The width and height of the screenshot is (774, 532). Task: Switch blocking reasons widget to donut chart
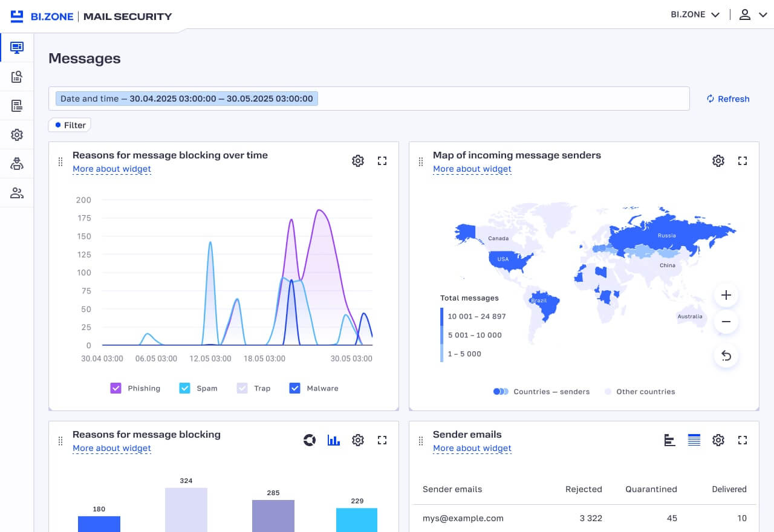pos(310,440)
